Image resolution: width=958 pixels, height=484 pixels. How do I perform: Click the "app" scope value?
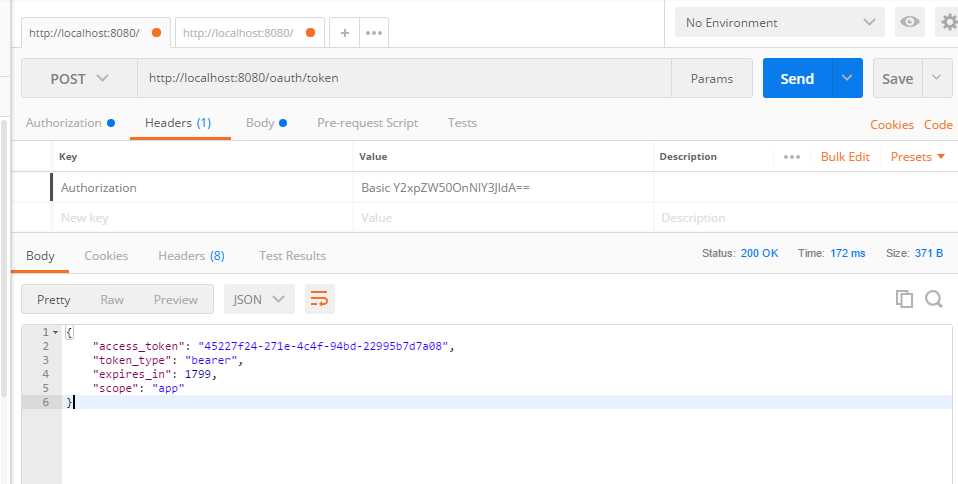pyautogui.click(x=168, y=388)
